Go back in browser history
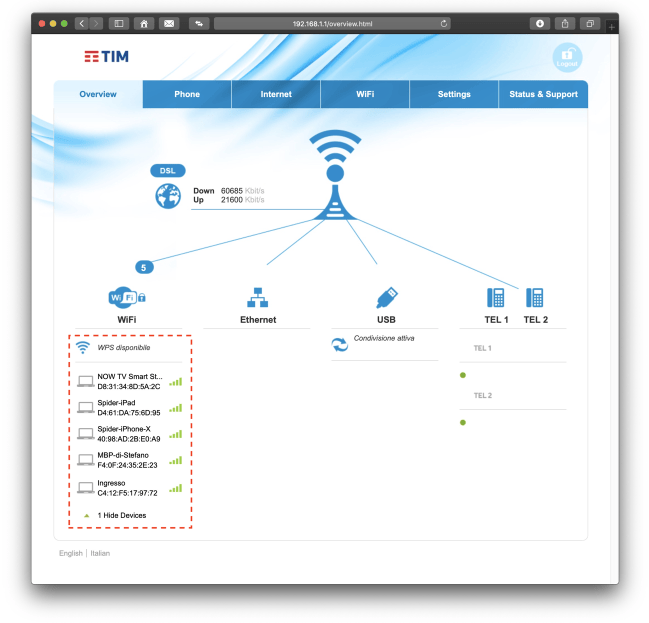Viewport: 649px width, 623px height. (x=82, y=24)
